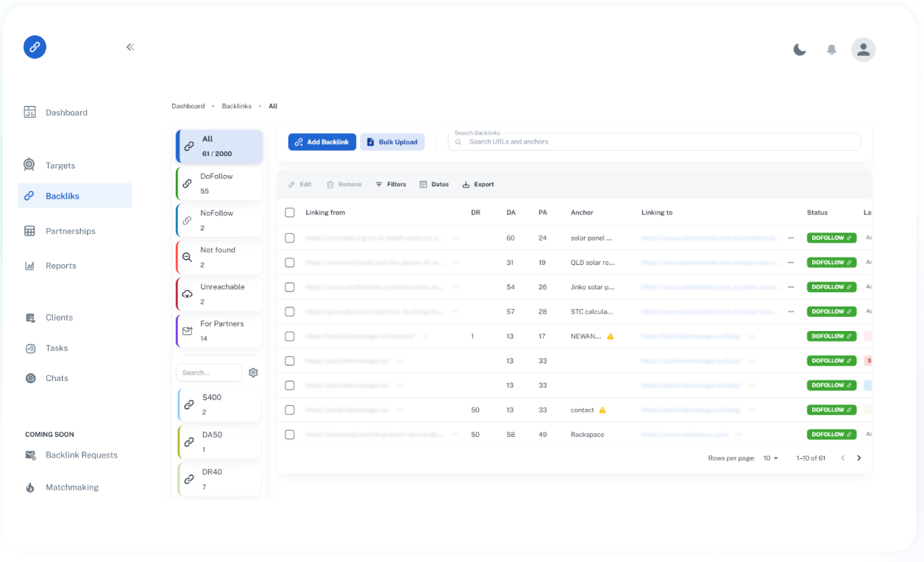Select the For Partners filter category

point(218,330)
